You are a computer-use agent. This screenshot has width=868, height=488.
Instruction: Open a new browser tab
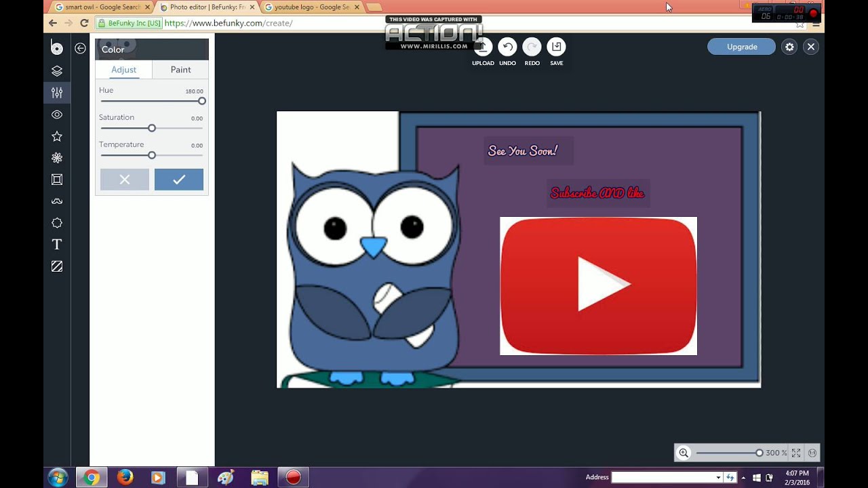point(374,7)
